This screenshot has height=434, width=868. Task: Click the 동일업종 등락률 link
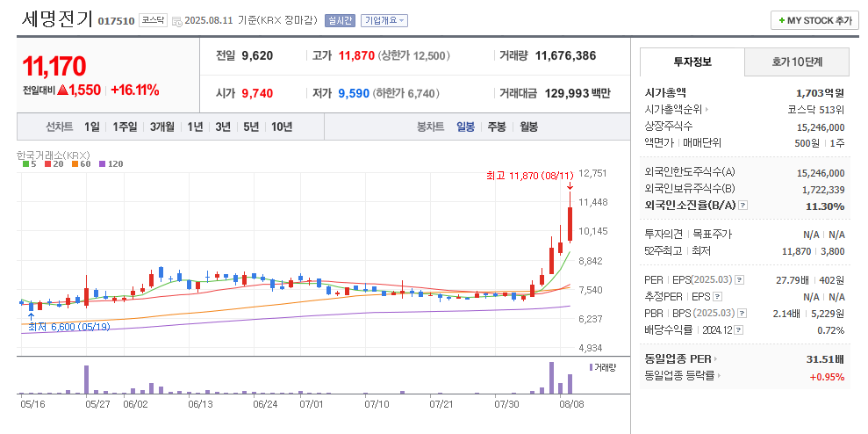pos(680,376)
